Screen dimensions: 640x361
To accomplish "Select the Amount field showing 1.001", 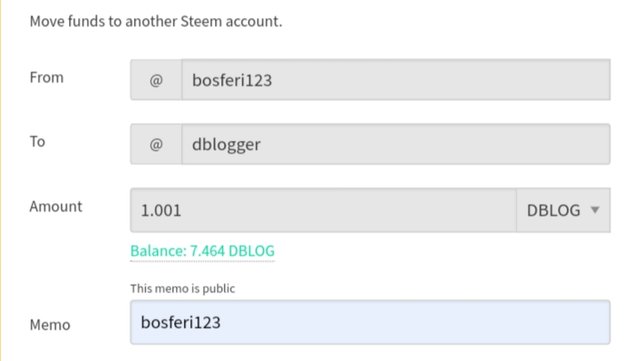I will pos(323,210).
